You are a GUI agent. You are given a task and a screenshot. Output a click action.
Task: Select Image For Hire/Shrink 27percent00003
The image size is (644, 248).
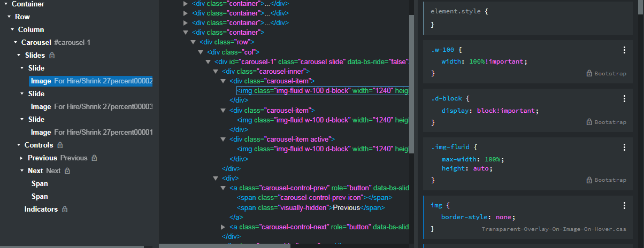[x=91, y=106]
